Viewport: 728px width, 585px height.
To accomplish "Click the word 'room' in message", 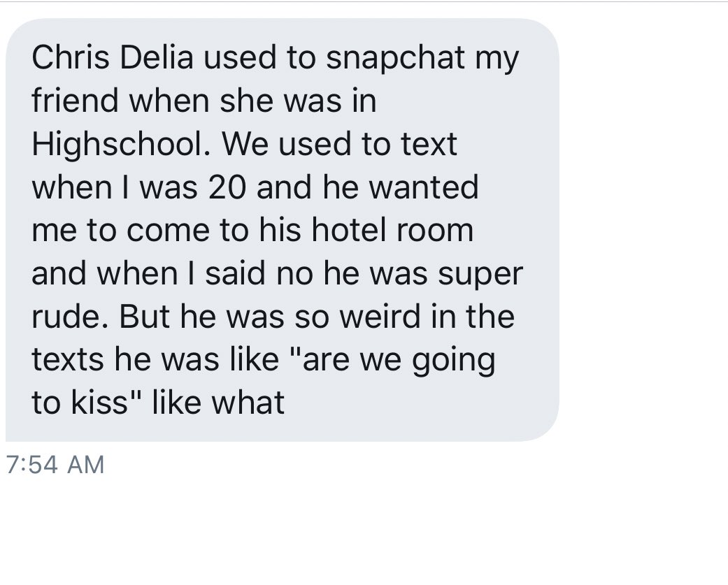I will coord(434,232).
